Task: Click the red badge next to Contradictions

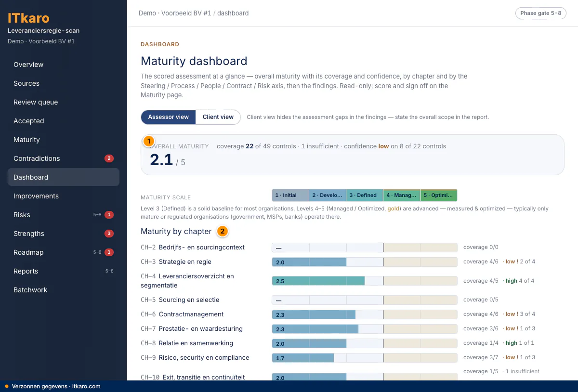Action: pyautogui.click(x=109, y=158)
